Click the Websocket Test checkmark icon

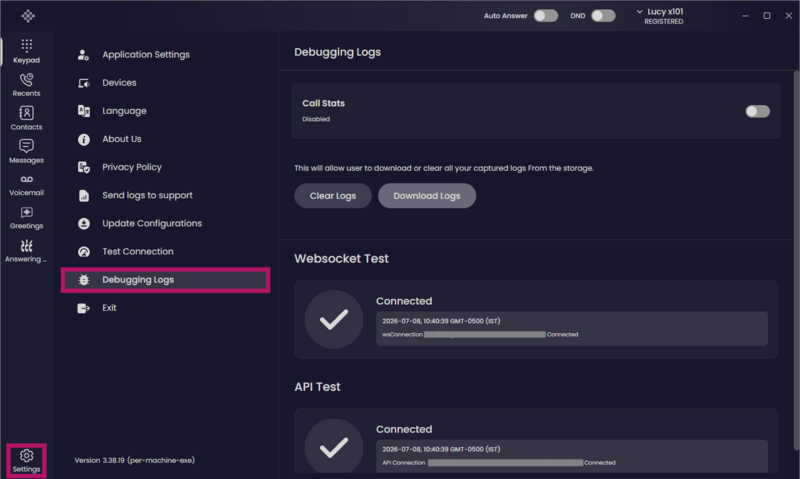coord(334,320)
